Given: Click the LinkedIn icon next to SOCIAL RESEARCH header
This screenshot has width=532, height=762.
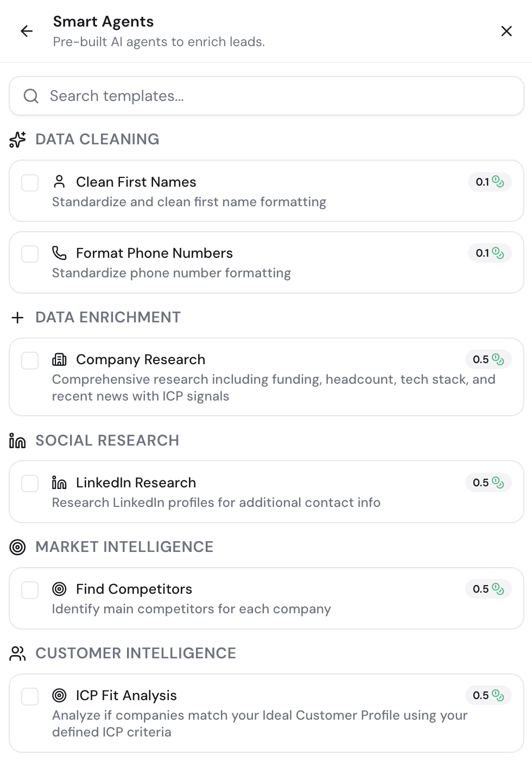Looking at the screenshot, I should tap(17, 440).
